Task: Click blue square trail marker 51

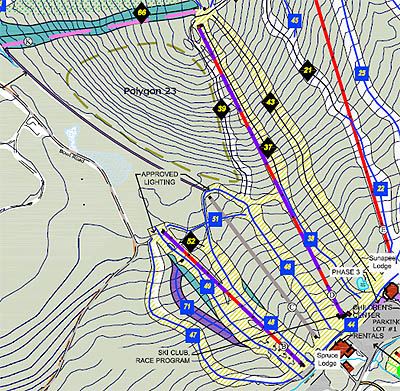Action: [215, 219]
